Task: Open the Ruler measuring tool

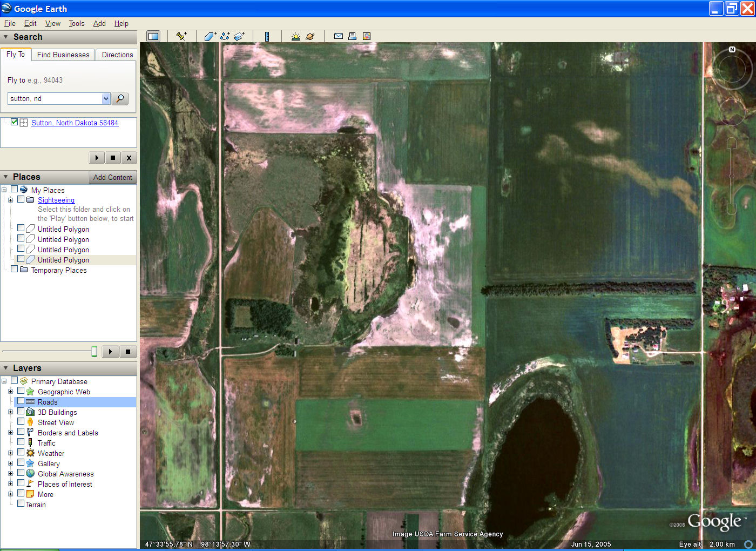Action: [267, 36]
